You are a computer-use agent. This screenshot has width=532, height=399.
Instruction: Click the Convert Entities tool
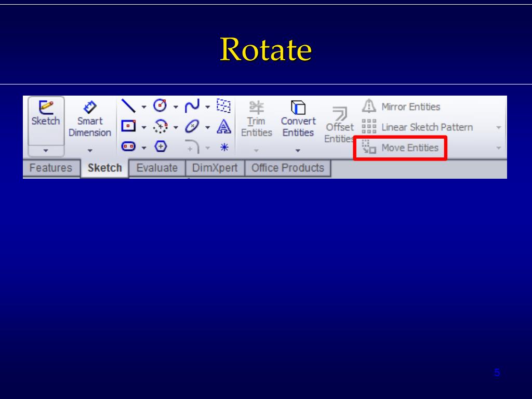tap(298, 119)
